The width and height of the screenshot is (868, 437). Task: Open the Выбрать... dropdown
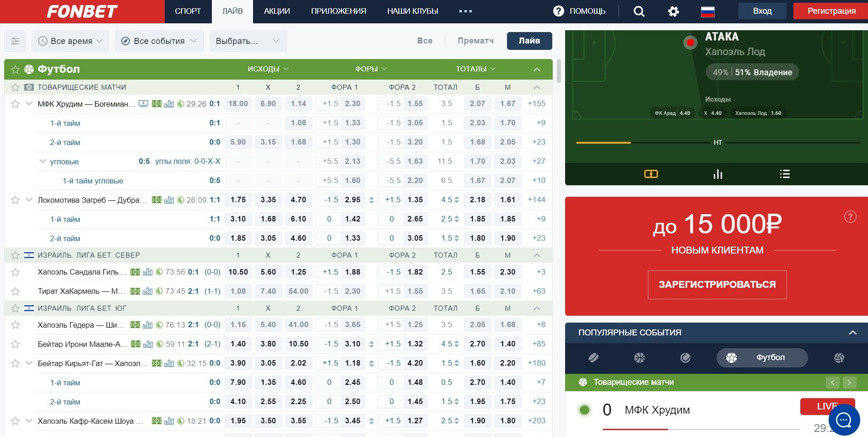click(248, 41)
